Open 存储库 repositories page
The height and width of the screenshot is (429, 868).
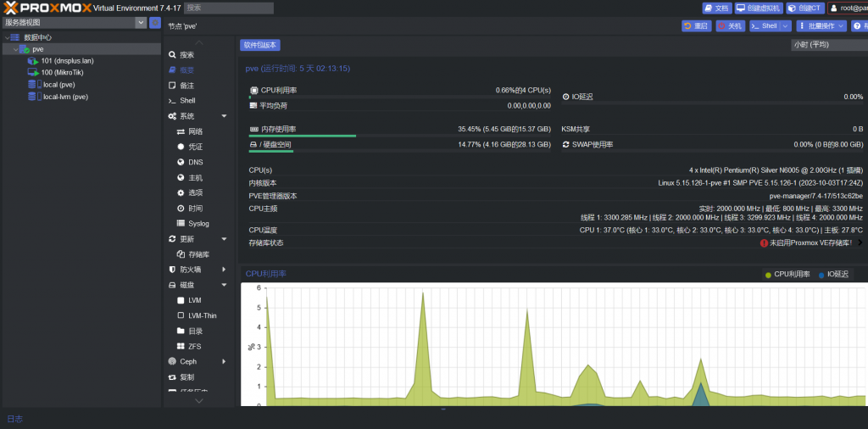198,254
